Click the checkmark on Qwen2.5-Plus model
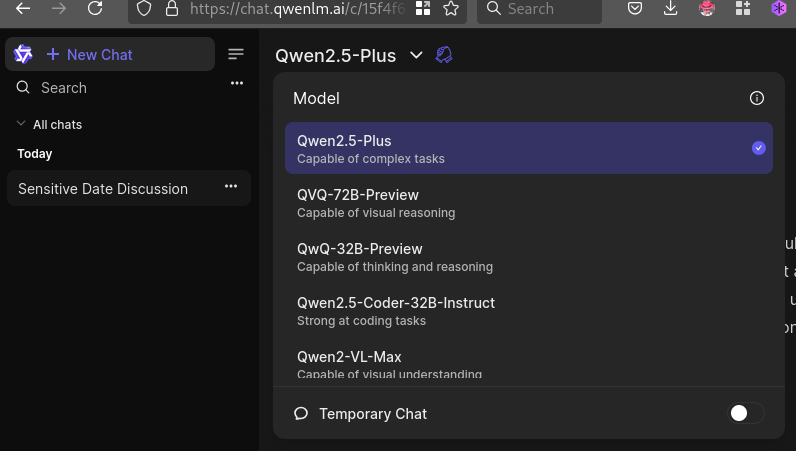The width and height of the screenshot is (796, 451). pos(758,148)
